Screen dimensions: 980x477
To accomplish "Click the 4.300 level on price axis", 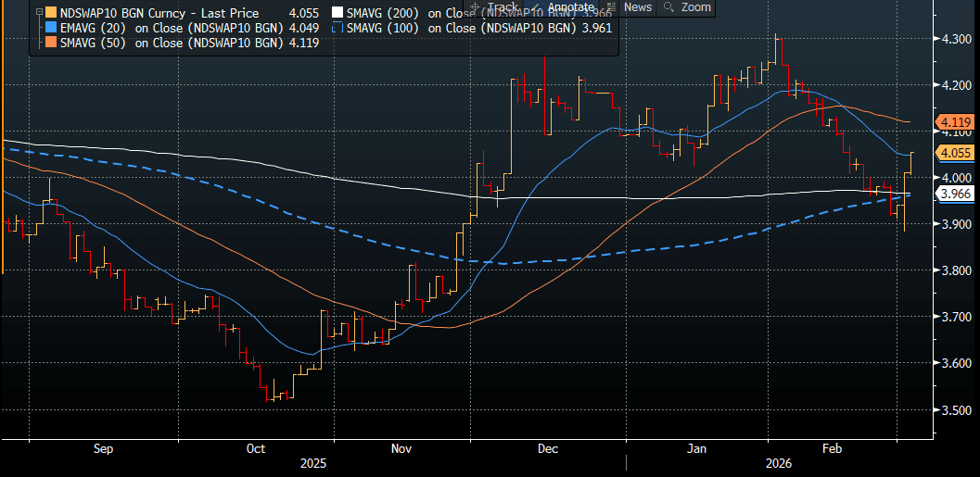I will tap(954, 39).
